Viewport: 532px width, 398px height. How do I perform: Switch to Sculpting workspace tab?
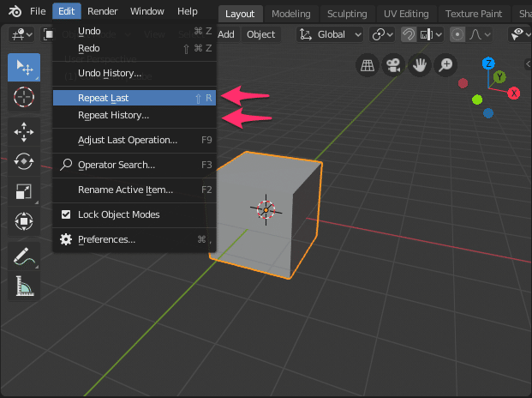pyautogui.click(x=347, y=14)
